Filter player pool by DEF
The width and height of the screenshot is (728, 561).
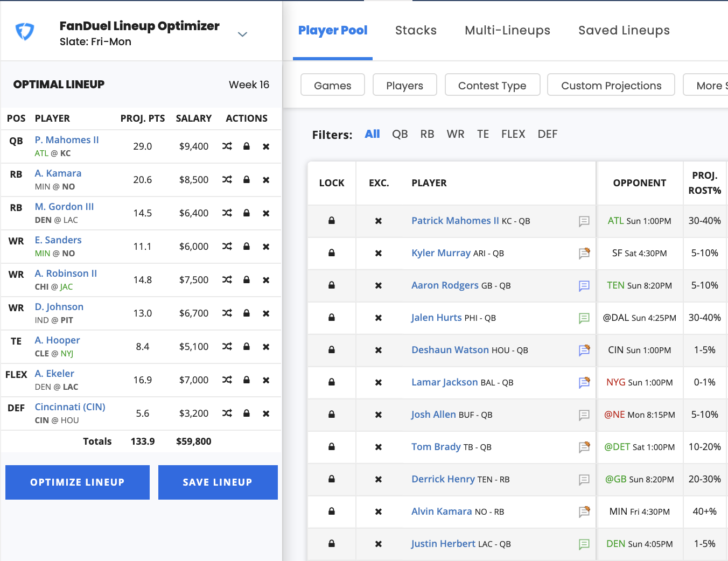(548, 134)
